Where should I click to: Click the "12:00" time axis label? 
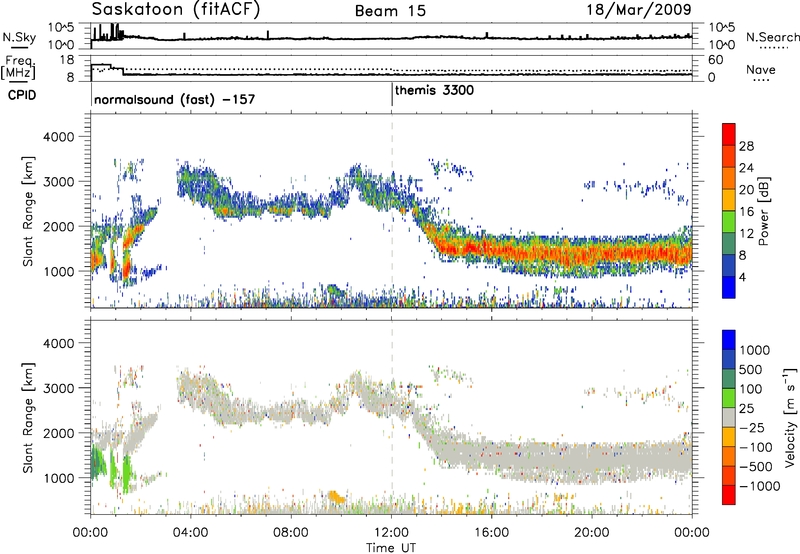click(x=391, y=533)
